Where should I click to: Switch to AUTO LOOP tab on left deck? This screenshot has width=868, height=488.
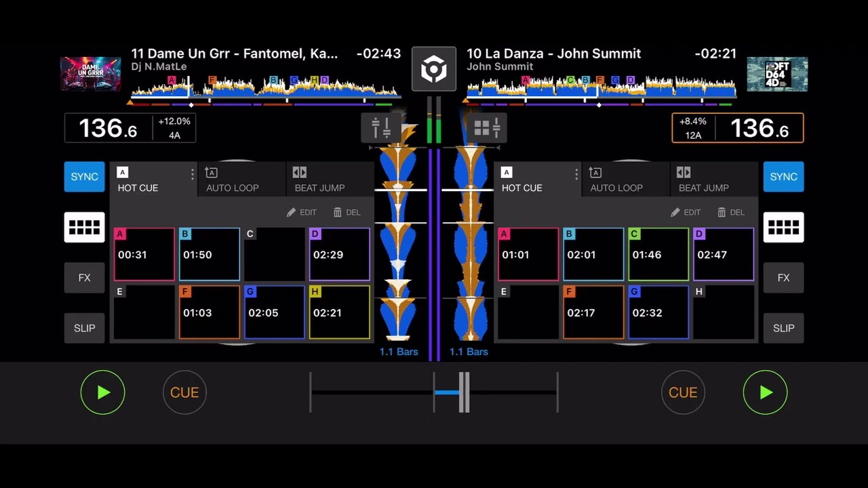(x=241, y=180)
